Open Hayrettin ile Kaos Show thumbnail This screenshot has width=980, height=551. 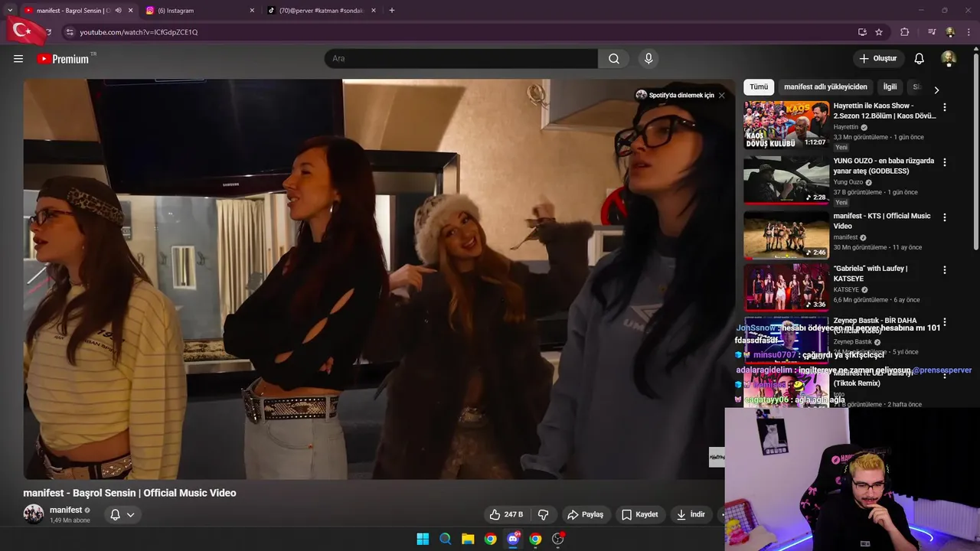(x=786, y=125)
